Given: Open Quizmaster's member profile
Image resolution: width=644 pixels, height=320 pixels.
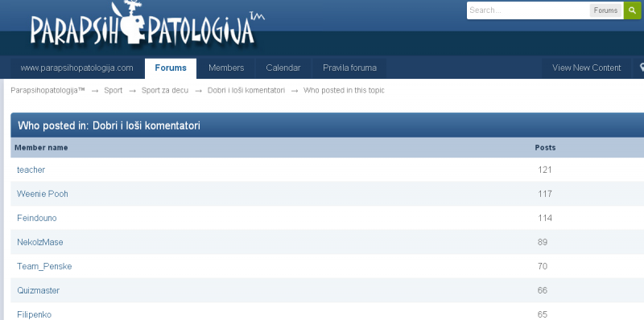Looking at the screenshot, I should [38, 291].
